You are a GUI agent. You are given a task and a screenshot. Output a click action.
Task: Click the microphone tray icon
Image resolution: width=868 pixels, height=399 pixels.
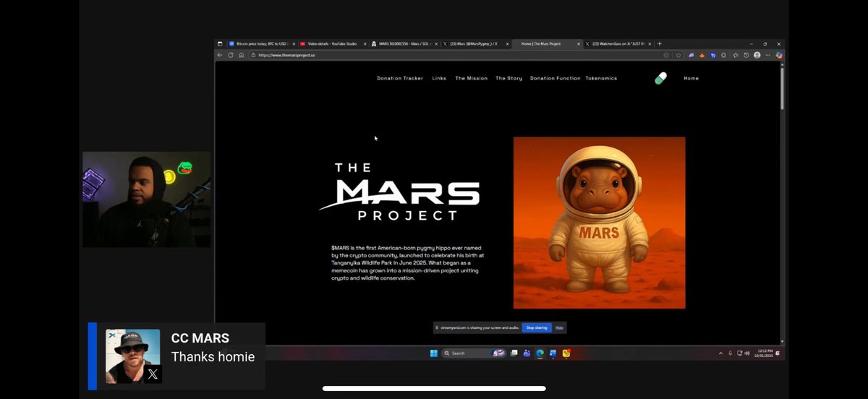click(x=730, y=353)
